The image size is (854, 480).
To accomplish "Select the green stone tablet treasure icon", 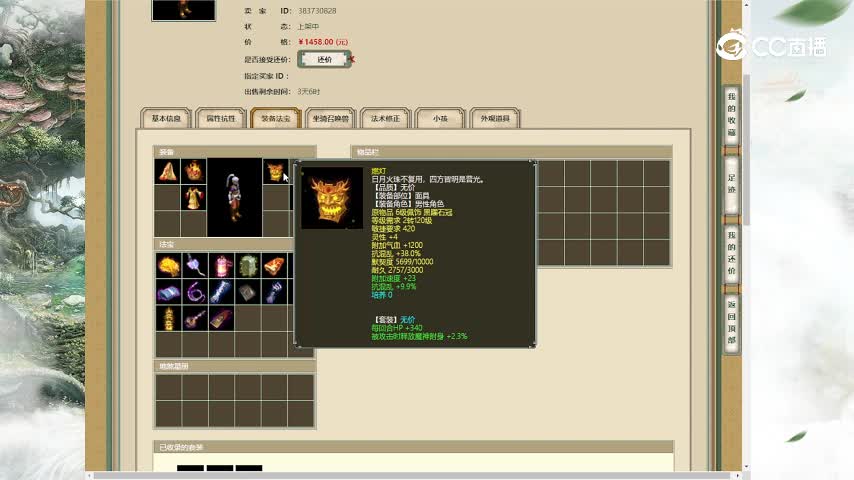I will pos(248,265).
